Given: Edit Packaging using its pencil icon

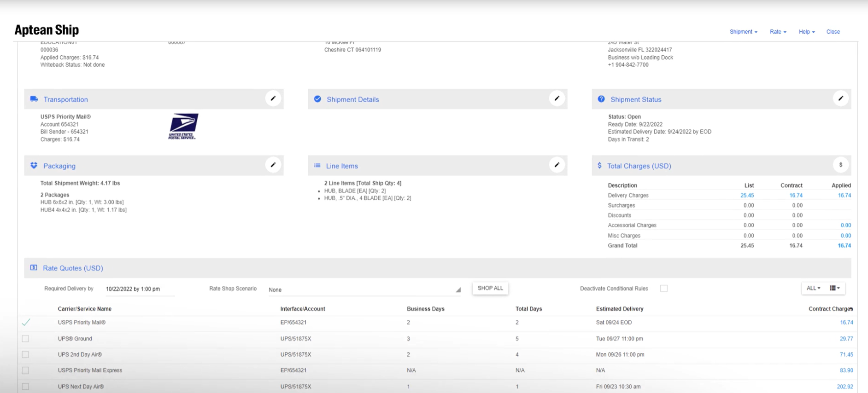Looking at the screenshot, I should point(273,165).
